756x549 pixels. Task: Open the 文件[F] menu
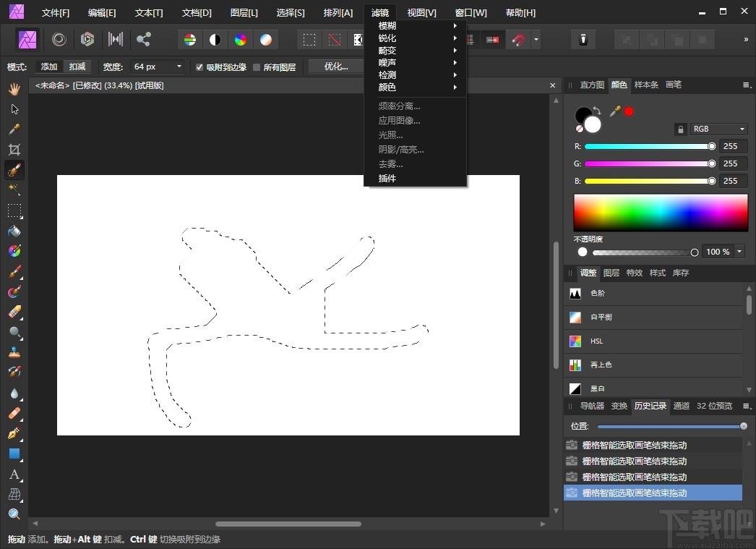tap(56, 13)
